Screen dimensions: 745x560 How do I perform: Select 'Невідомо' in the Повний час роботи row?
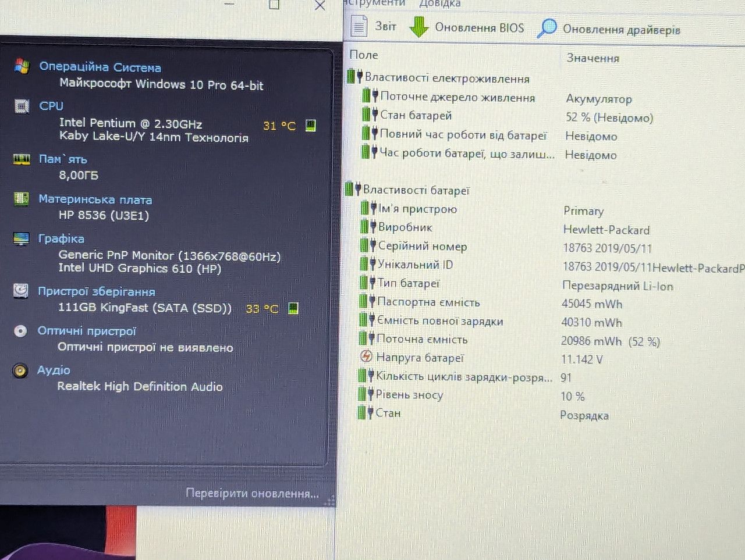pos(591,136)
